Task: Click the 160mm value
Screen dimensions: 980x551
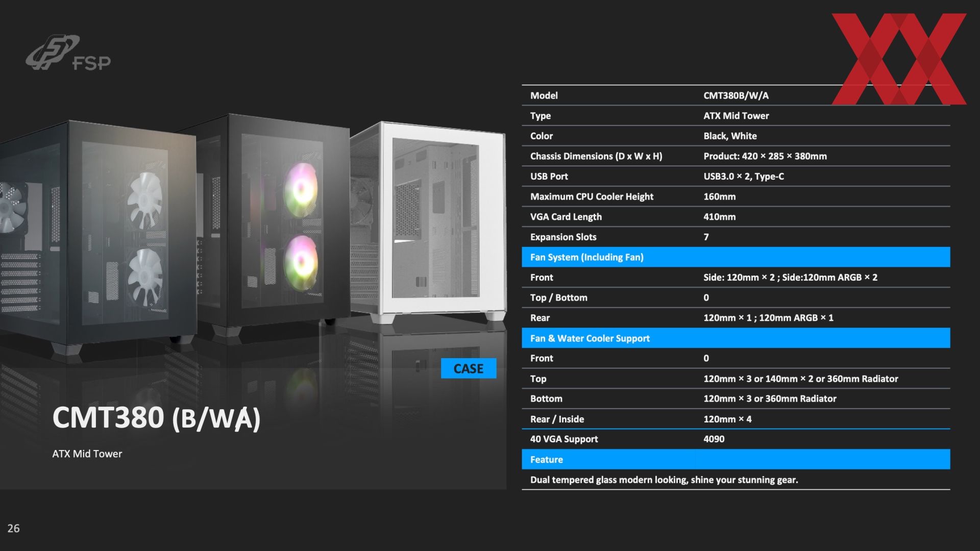Action: [720, 196]
